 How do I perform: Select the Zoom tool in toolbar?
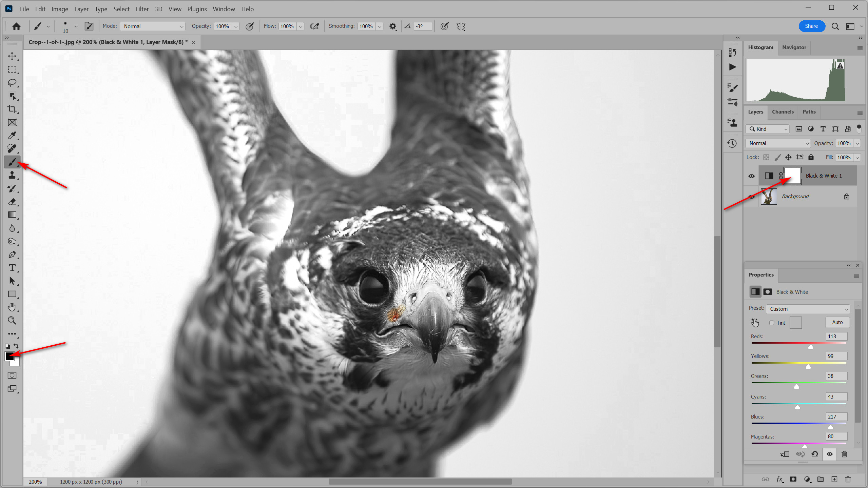coord(12,320)
